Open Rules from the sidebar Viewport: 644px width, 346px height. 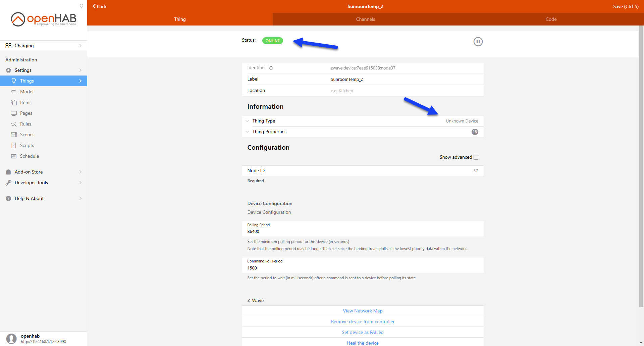(25, 124)
